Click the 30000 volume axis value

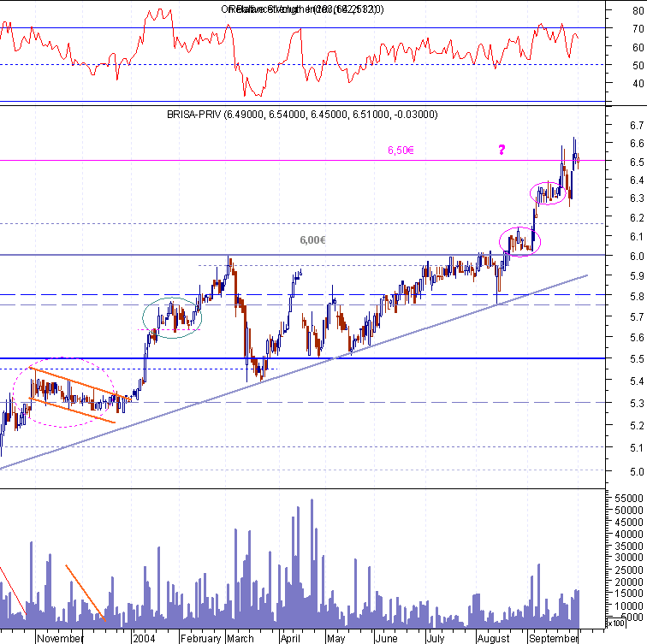[x=629, y=557]
